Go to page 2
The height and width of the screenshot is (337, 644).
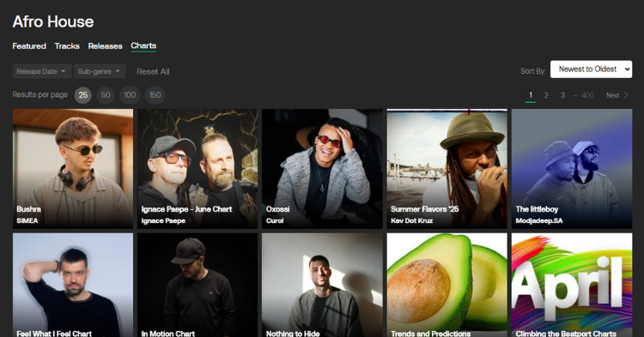click(x=546, y=95)
